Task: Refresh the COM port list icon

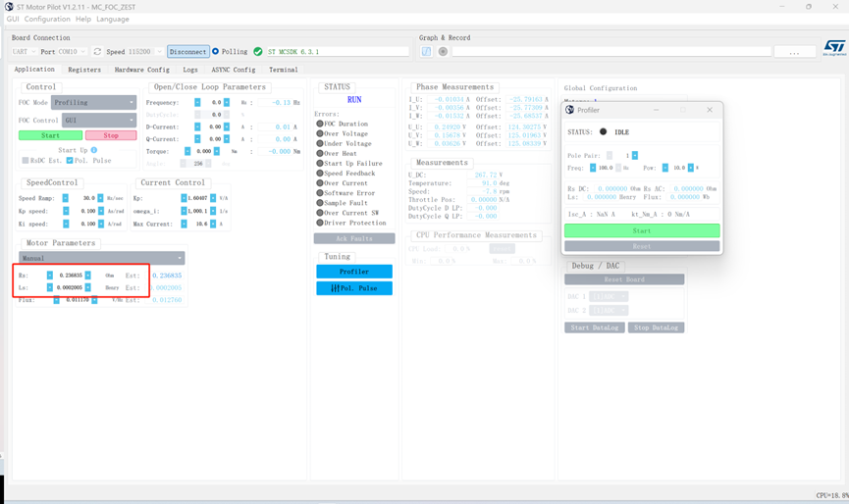Action: coord(97,51)
